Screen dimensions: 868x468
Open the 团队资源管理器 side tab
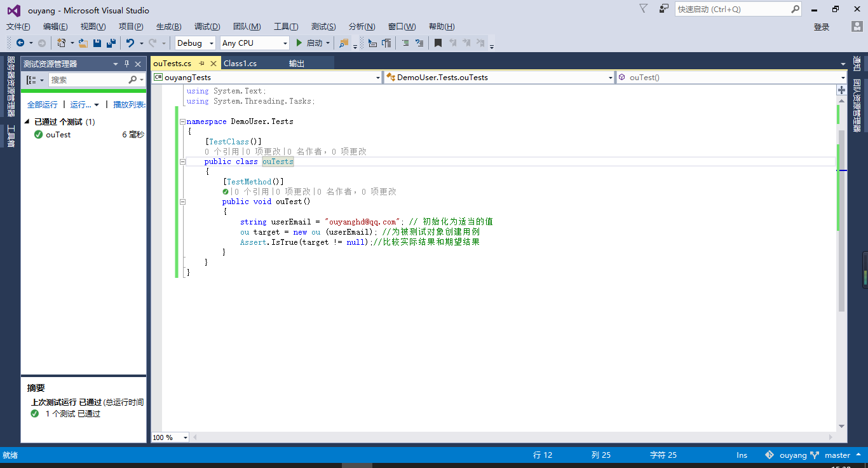(857, 104)
